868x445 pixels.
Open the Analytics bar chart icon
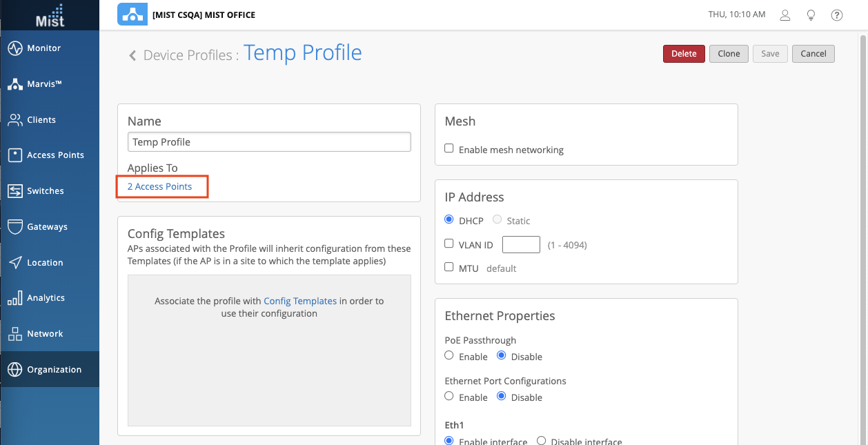tap(15, 298)
